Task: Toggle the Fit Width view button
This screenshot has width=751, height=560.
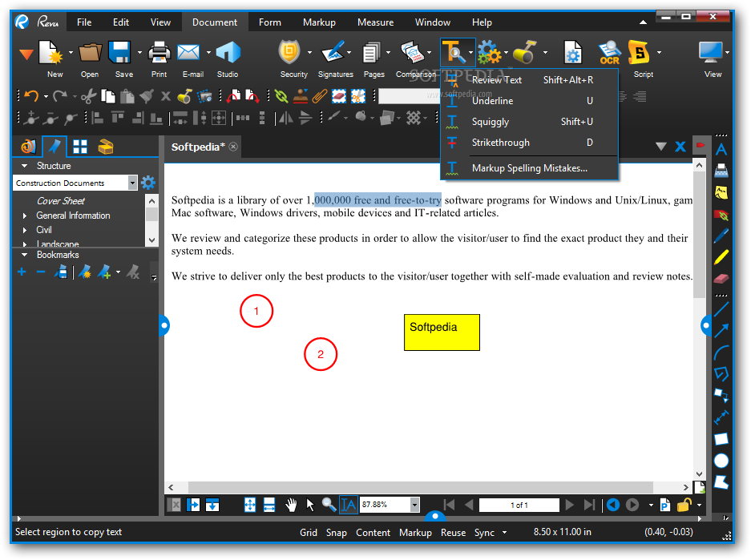Action: point(269,505)
